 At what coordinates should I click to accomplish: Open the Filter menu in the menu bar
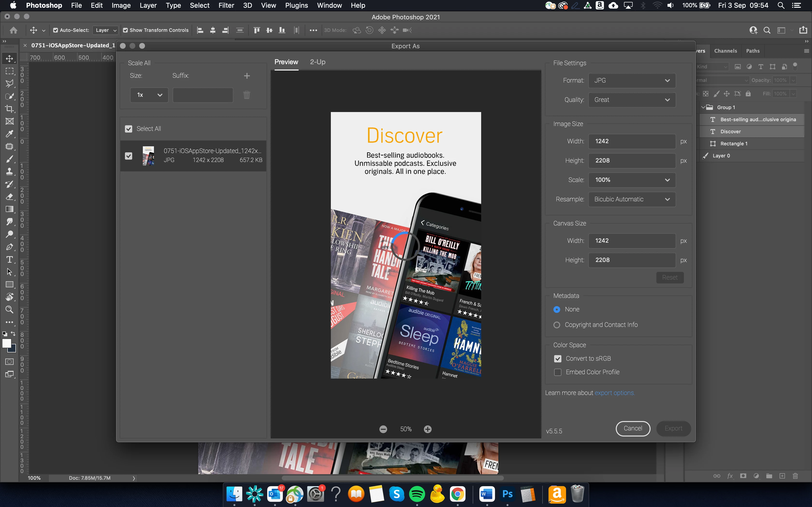(226, 5)
